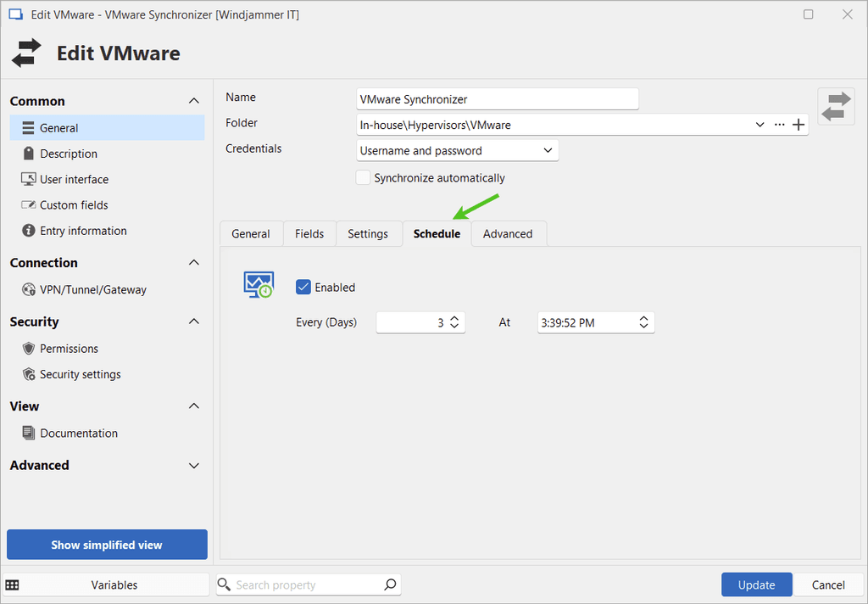Click the plus icon next to Folder field
The width and height of the screenshot is (868, 604).
[x=798, y=125]
